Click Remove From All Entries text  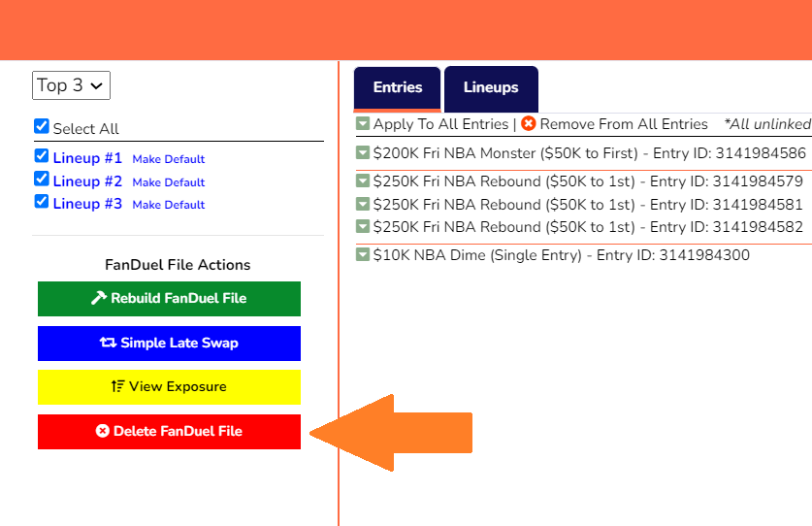[x=624, y=124]
